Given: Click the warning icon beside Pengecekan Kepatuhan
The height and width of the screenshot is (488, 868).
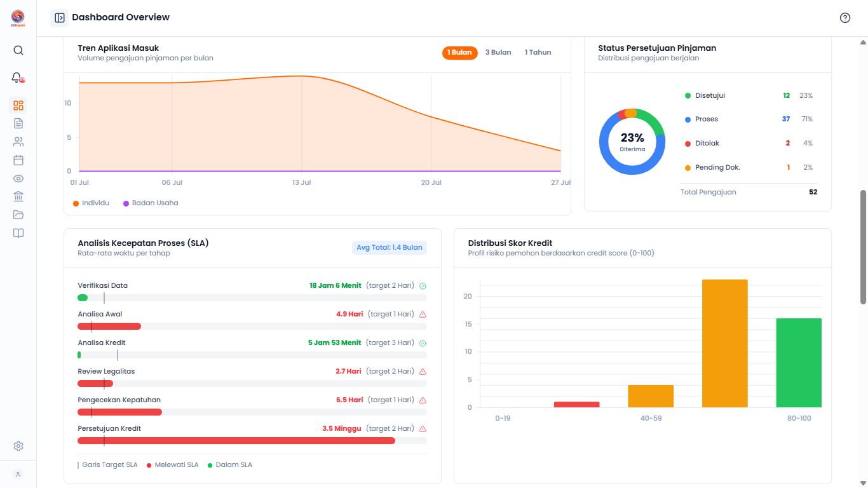Looking at the screenshot, I should point(423,400).
